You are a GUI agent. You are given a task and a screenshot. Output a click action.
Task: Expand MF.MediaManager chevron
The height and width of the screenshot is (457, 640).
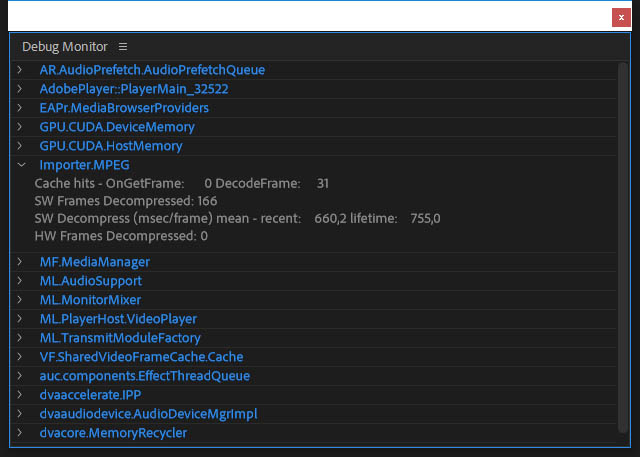[20, 262]
